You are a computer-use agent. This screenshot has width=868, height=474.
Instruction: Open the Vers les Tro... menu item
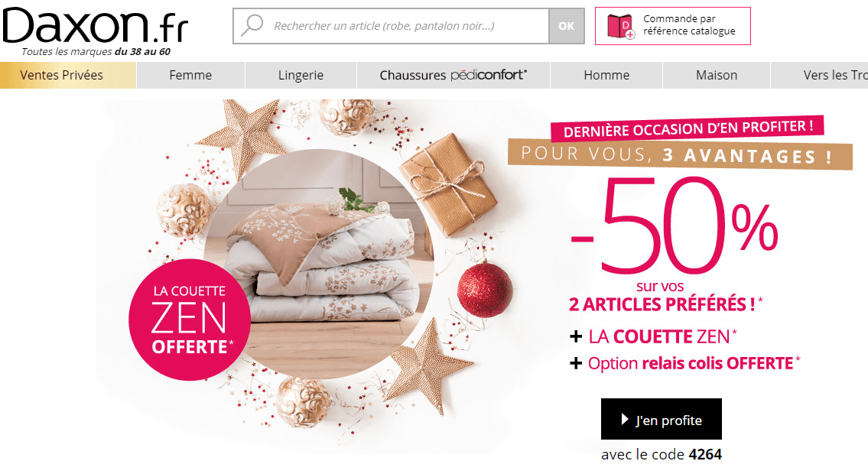point(820,75)
